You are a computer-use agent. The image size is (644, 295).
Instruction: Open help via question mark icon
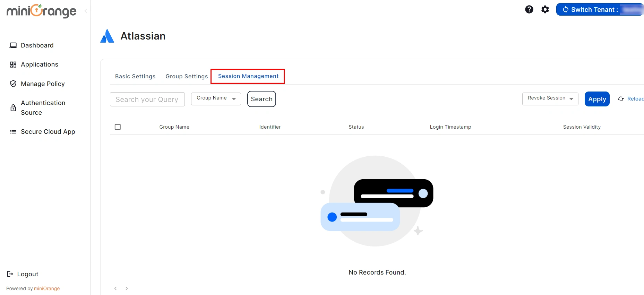coord(529,9)
